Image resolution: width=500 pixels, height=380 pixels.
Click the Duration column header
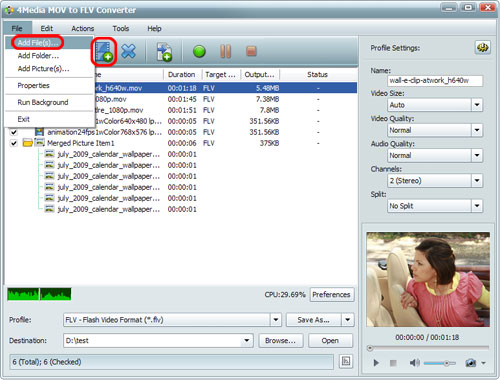[x=183, y=75]
